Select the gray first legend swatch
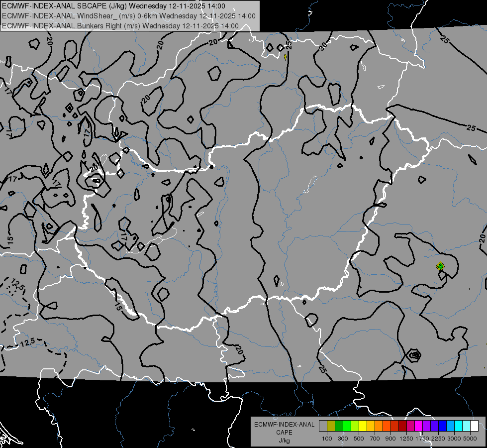Image resolution: width=487 pixels, height=448 pixels. [323, 426]
